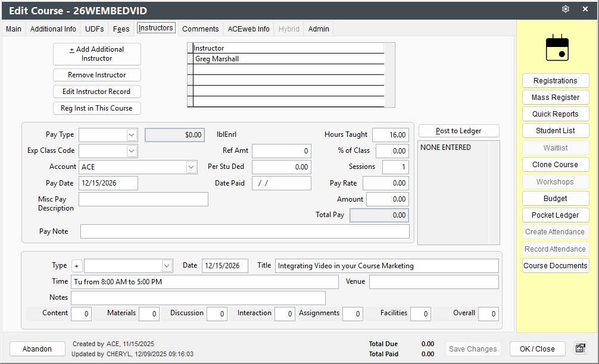Viewport: 599px width, 364px height.
Task: Switch to the Main tab
Action: [x=13, y=29]
